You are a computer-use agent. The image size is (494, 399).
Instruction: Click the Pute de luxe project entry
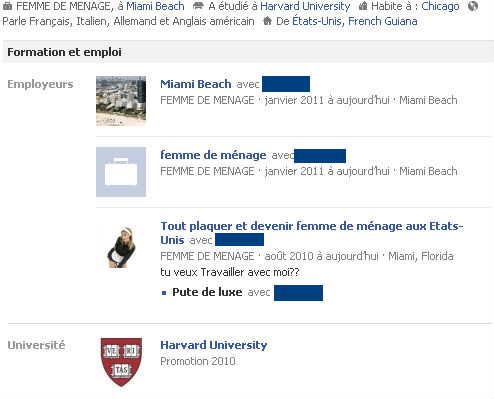(207, 292)
